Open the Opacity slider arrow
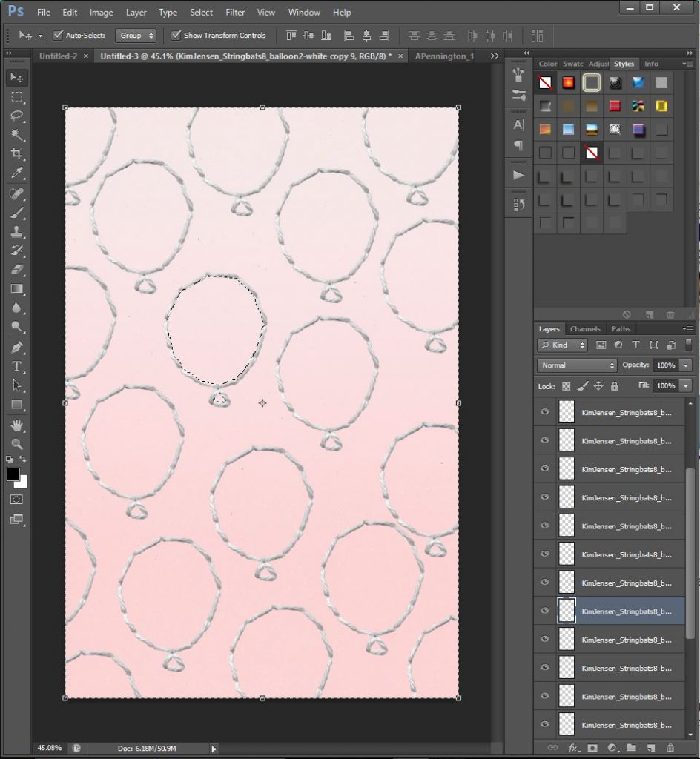This screenshot has height=759, width=700. pyautogui.click(x=686, y=365)
